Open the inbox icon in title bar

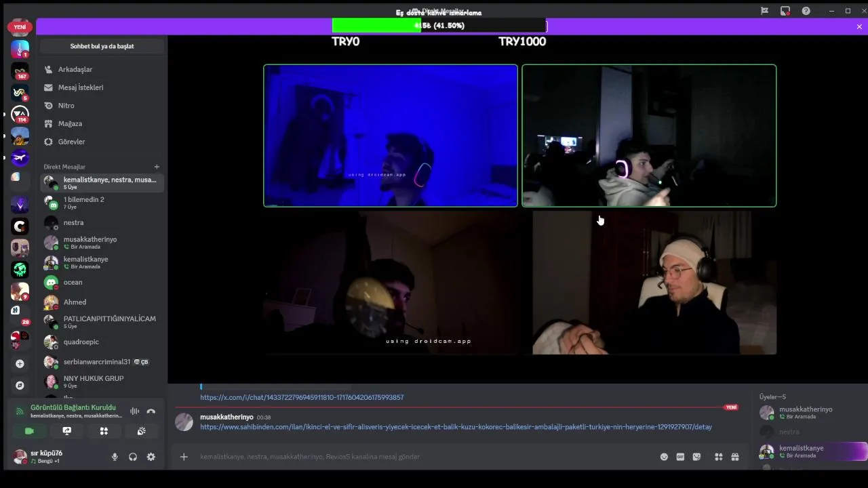tap(785, 11)
